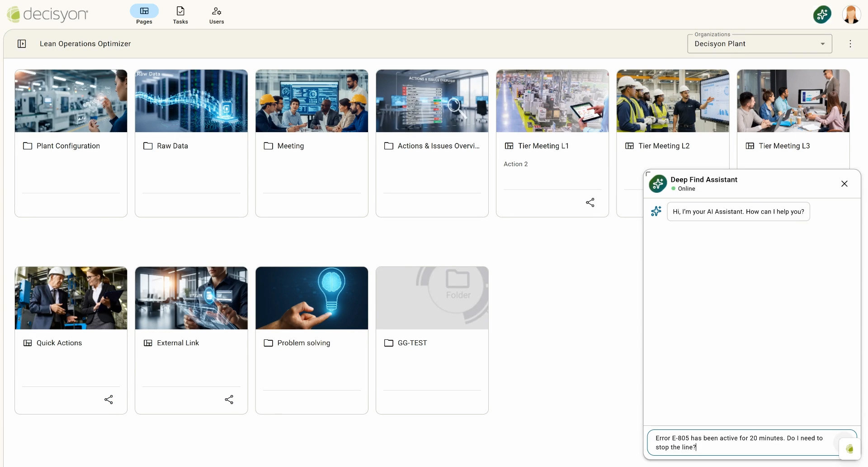Click the Plant Configuration folder icon
The image size is (868, 467).
point(28,146)
